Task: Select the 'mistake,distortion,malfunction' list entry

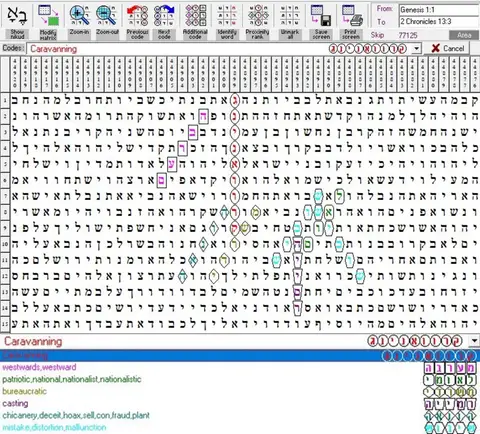Action: coord(54,427)
